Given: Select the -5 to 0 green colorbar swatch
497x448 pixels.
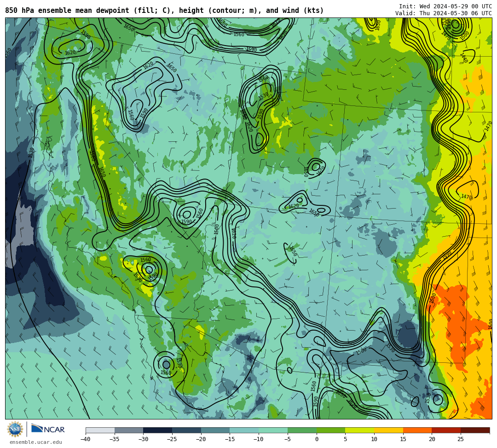Looking at the screenshot, I should click(302, 430).
